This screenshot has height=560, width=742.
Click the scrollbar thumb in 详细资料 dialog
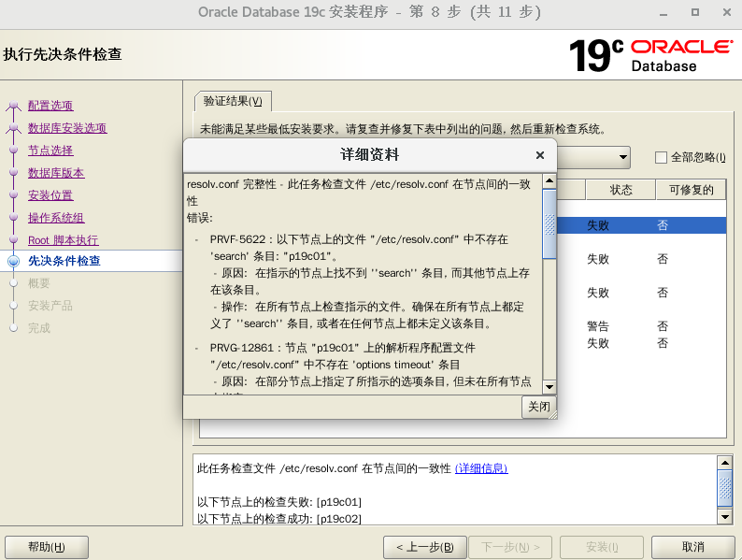[549, 223]
